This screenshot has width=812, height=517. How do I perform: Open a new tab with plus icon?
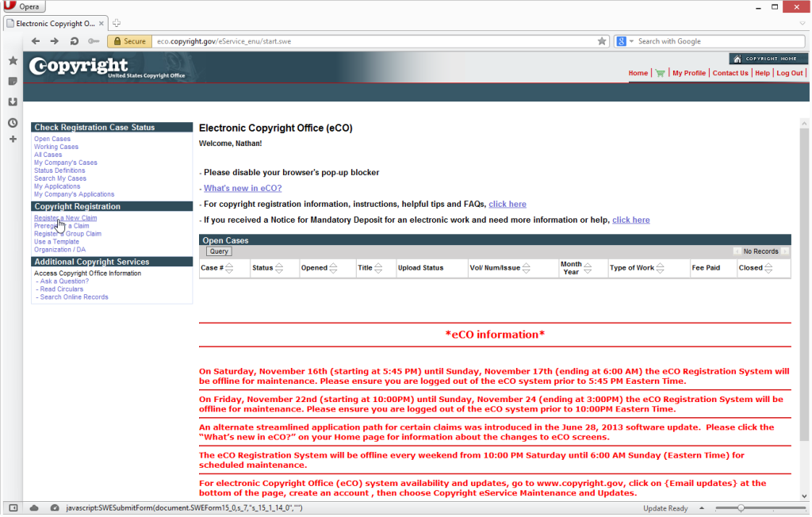117,23
